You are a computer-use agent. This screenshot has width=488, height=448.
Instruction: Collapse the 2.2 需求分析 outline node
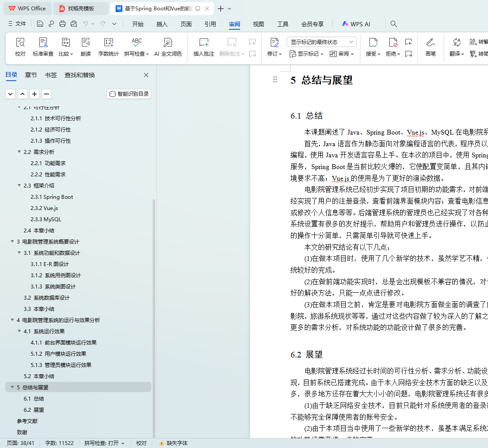[x=19, y=152]
